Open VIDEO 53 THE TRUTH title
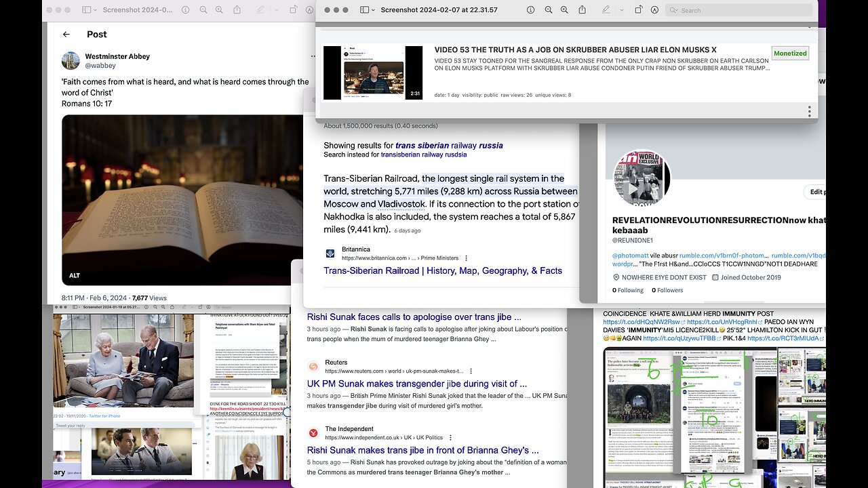 coord(576,50)
